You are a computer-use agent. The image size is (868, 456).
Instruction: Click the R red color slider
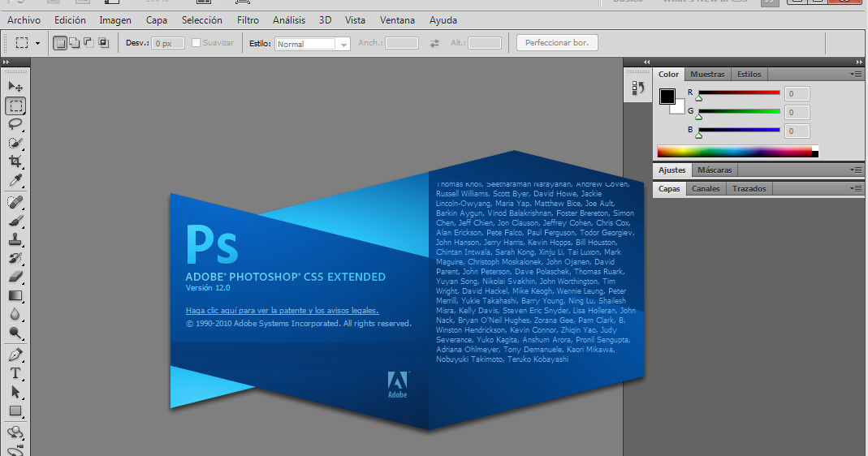point(739,93)
